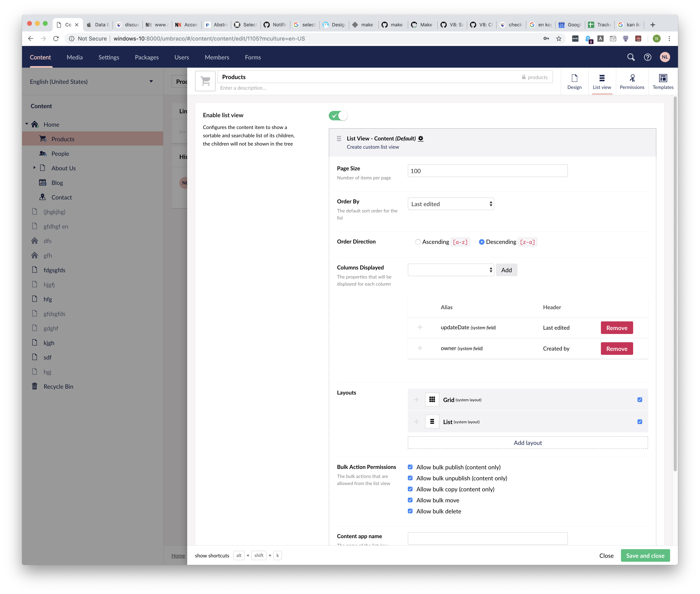This screenshot has width=700, height=594.
Task: Remove the updateDate column
Action: pos(617,328)
